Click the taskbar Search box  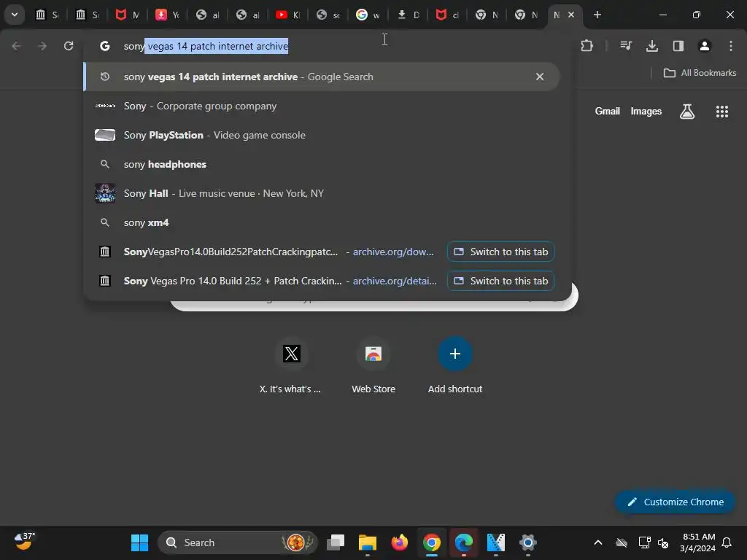point(237,542)
